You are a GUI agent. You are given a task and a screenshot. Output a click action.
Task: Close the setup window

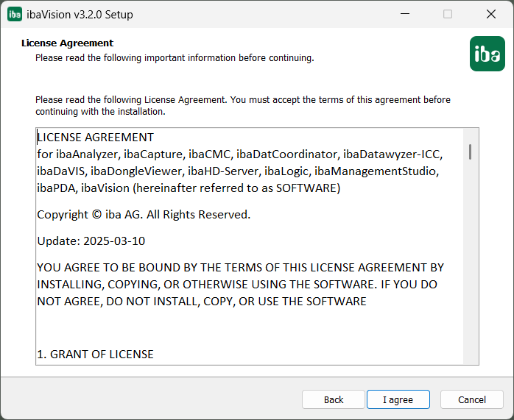point(491,14)
